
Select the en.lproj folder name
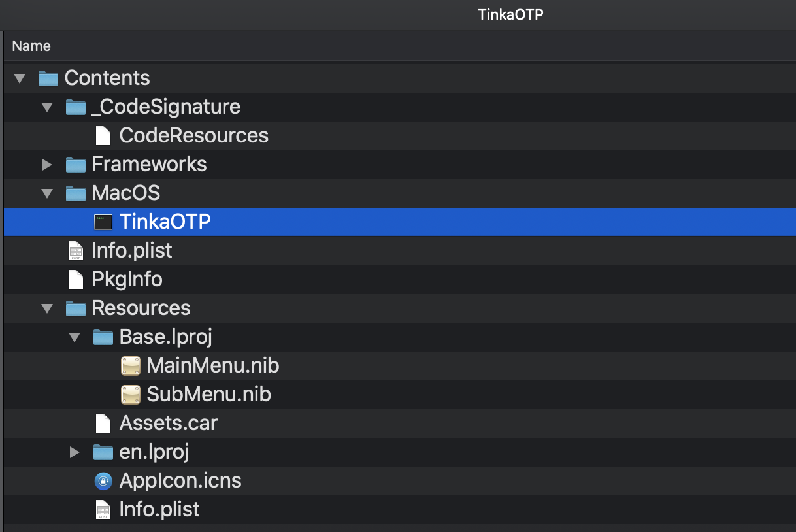[154, 452]
